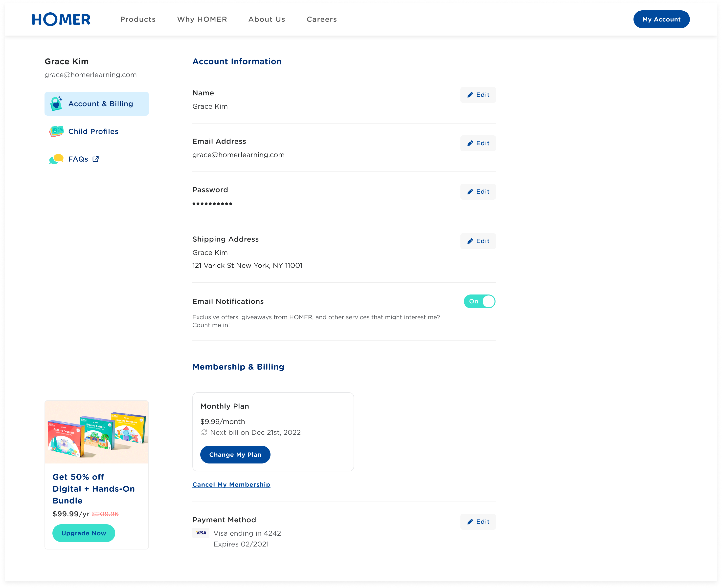Click the HOMER logo

(x=61, y=19)
